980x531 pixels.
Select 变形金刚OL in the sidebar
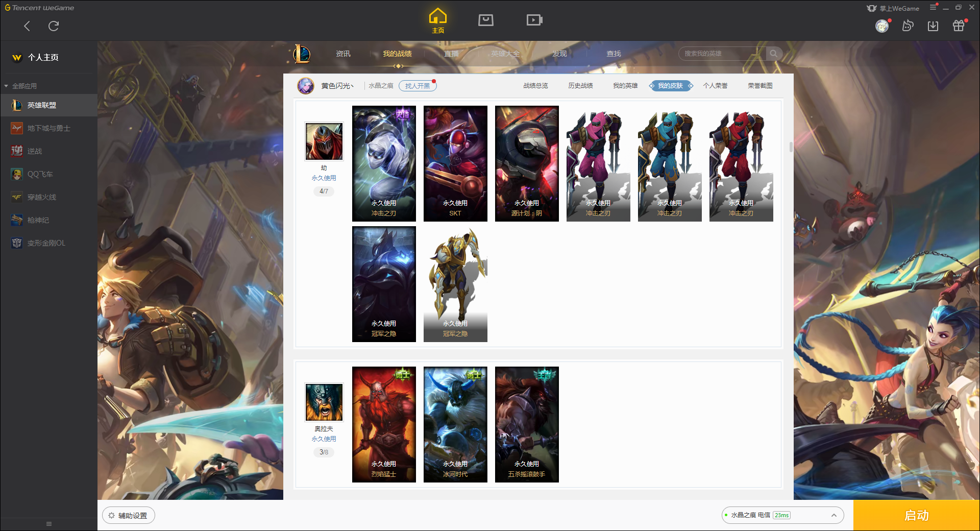click(x=48, y=243)
